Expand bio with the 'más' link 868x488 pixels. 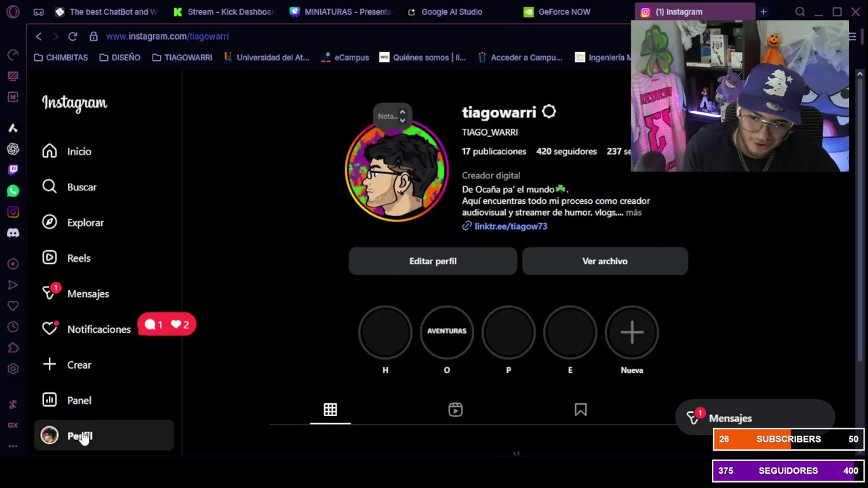pyautogui.click(x=633, y=213)
